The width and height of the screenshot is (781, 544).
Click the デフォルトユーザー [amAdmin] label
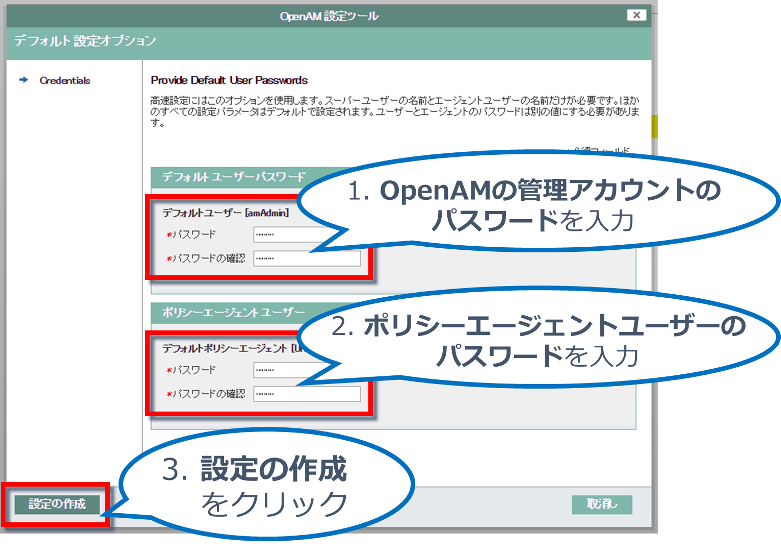pyautogui.click(x=225, y=213)
